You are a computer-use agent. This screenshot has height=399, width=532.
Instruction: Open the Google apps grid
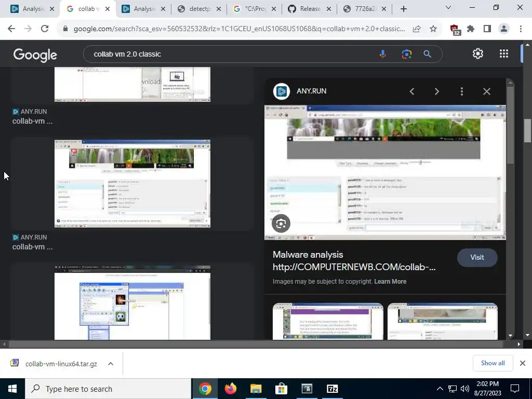point(504,54)
